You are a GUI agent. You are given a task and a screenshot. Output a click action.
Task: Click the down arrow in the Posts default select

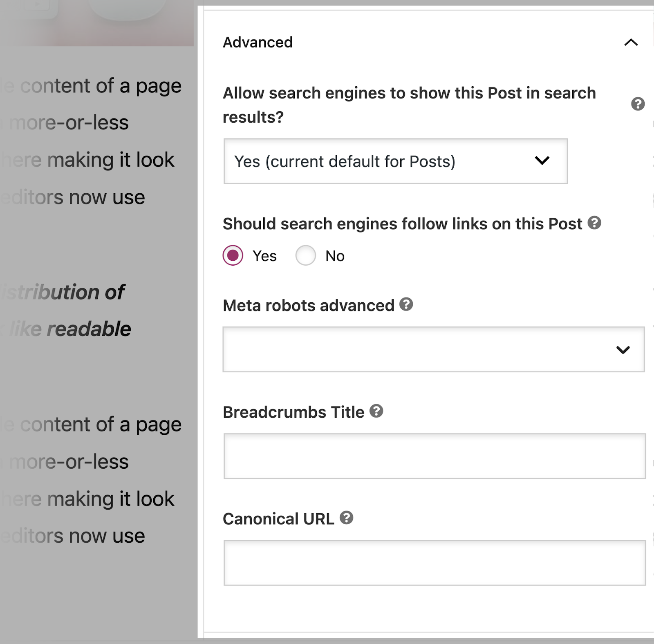pyautogui.click(x=542, y=161)
